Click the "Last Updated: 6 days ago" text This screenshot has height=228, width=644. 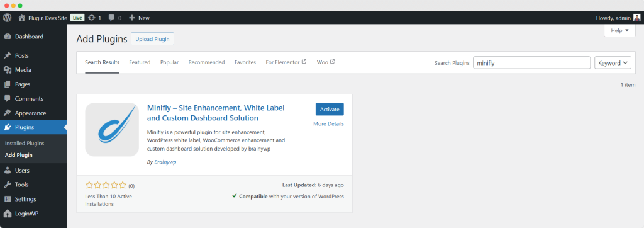(313, 185)
